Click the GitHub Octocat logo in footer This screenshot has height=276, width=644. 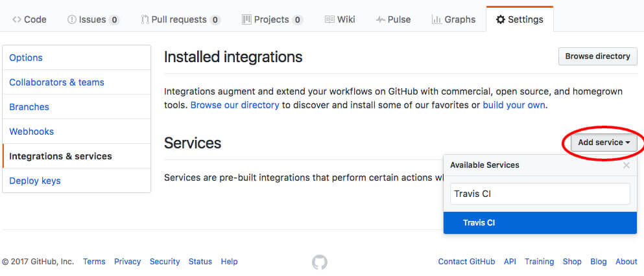320,262
